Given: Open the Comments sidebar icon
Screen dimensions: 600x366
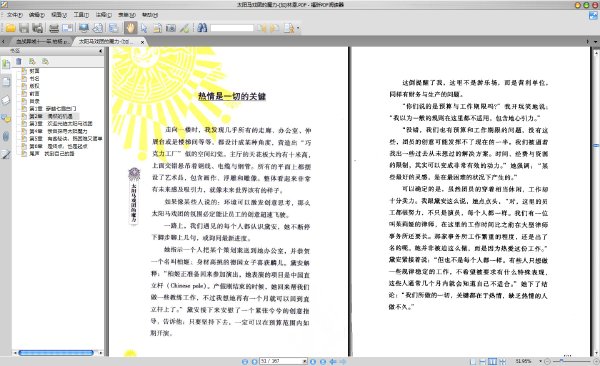Looking at the screenshot, I should pyautogui.click(x=6, y=118).
